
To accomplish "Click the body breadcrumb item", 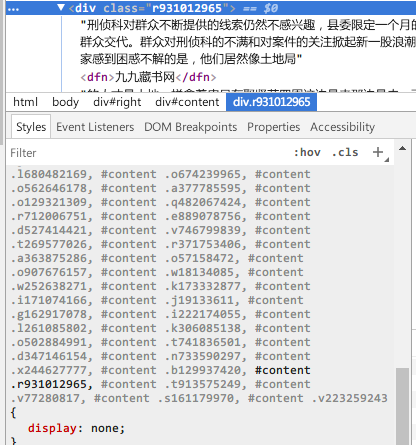I will (x=66, y=102).
